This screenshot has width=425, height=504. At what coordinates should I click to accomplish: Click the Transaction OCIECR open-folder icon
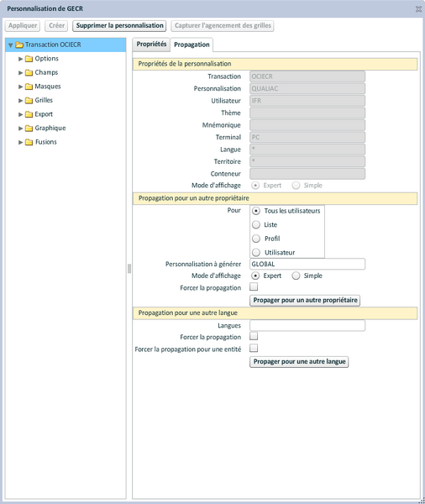tap(19, 45)
